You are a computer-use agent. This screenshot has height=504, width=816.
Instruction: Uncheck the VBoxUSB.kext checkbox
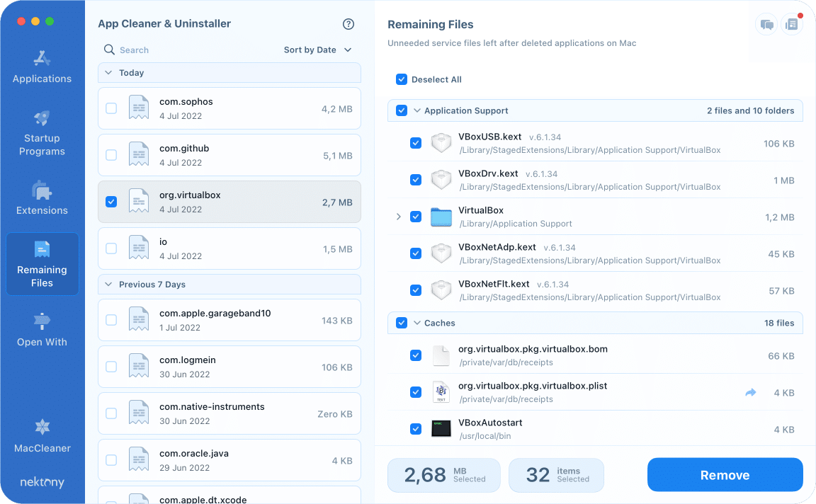pos(416,143)
